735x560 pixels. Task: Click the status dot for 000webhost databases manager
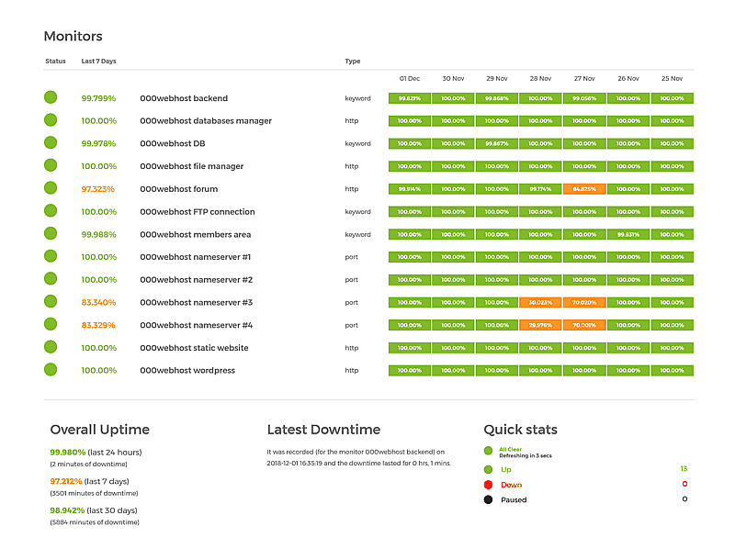point(51,120)
